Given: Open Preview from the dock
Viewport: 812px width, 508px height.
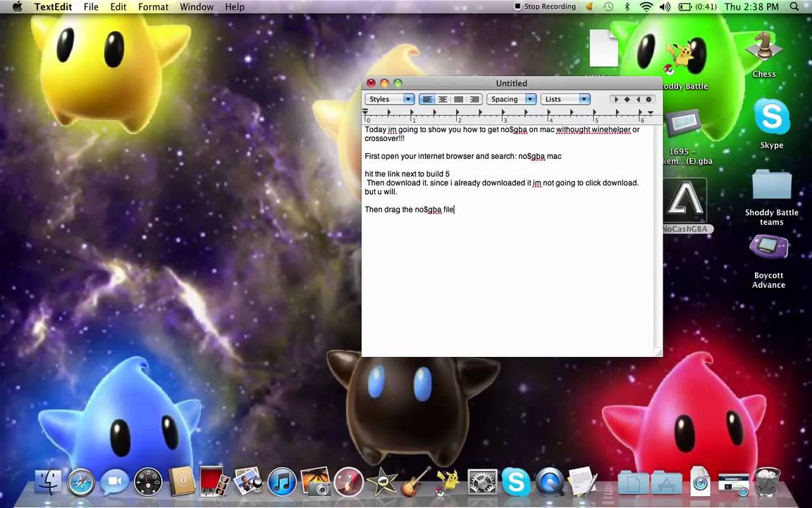Looking at the screenshot, I should (248, 482).
